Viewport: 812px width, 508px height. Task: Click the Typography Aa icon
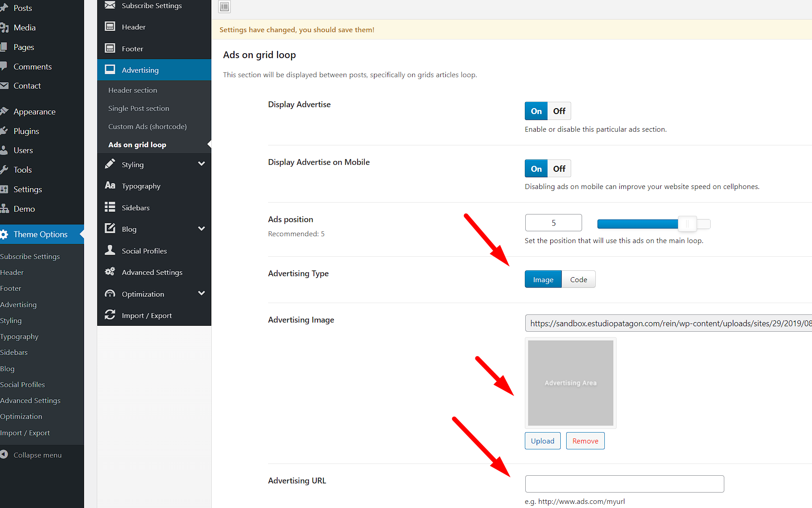[110, 185]
